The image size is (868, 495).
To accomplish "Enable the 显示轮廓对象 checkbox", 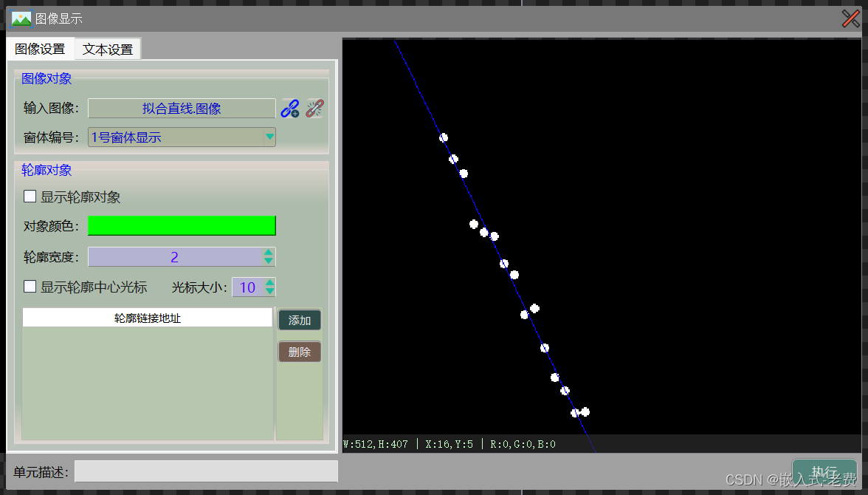I will [30, 197].
